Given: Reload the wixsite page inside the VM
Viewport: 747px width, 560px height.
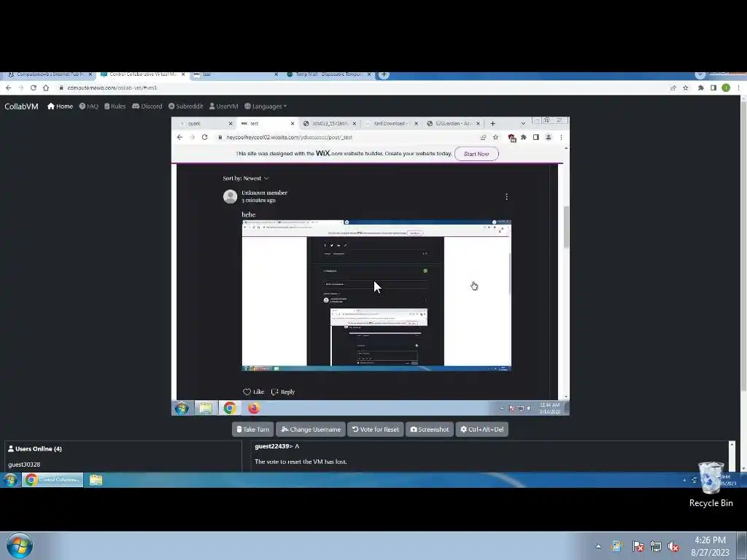Looking at the screenshot, I should [204, 137].
